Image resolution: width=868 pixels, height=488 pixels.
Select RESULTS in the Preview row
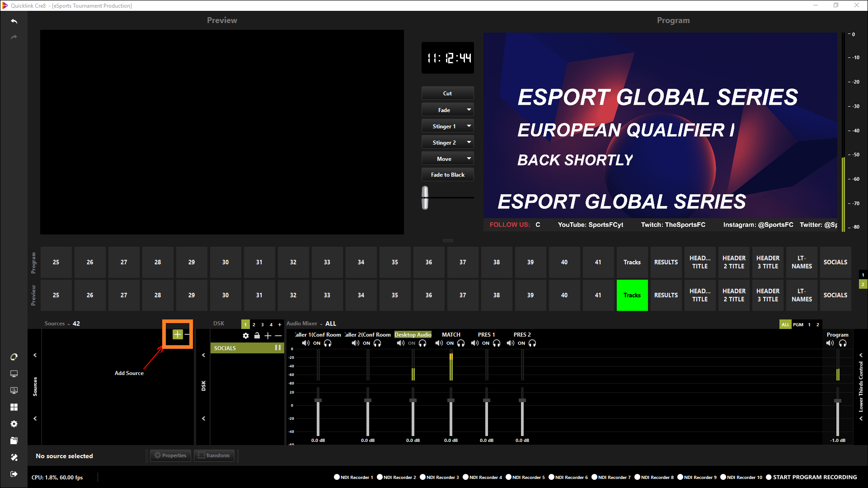(666, 295)
